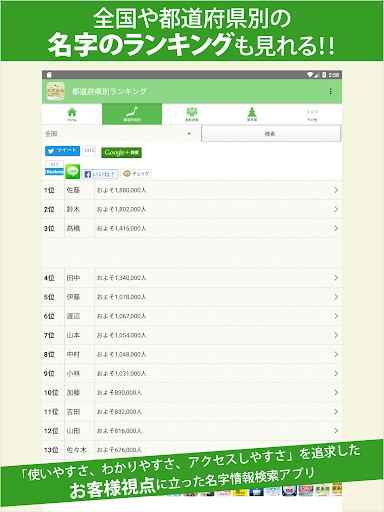Go to the Home tab
The width and height of the screenshot is (384, 512).
click(72, 114)
